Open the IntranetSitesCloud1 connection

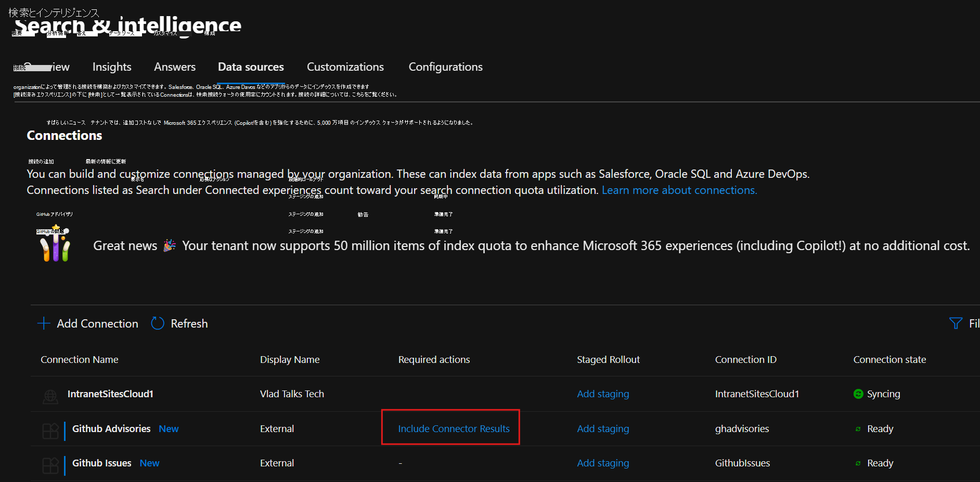110,394
